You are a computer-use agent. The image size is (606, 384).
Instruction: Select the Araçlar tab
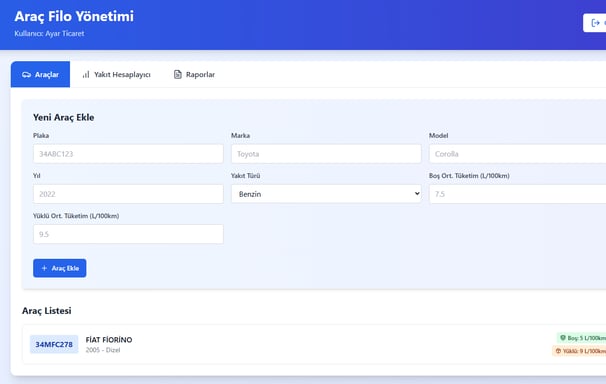pyautogui.click(x=41, y=74)
